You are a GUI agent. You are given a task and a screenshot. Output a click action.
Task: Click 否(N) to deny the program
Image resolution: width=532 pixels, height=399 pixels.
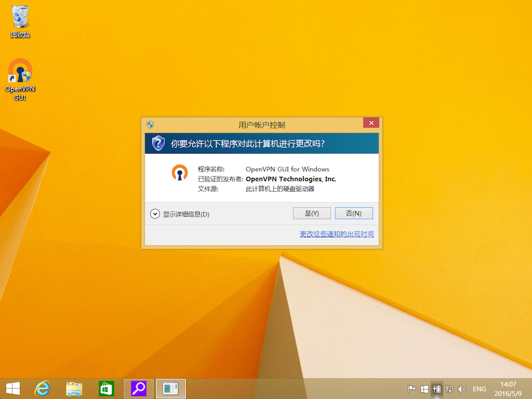pos(354,213)
